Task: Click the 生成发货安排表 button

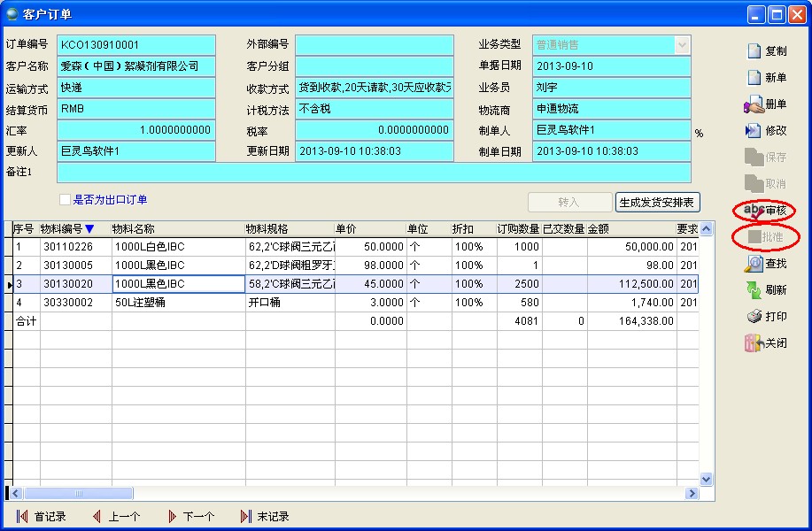Action: pyautogui.click(x=657, y=203)
